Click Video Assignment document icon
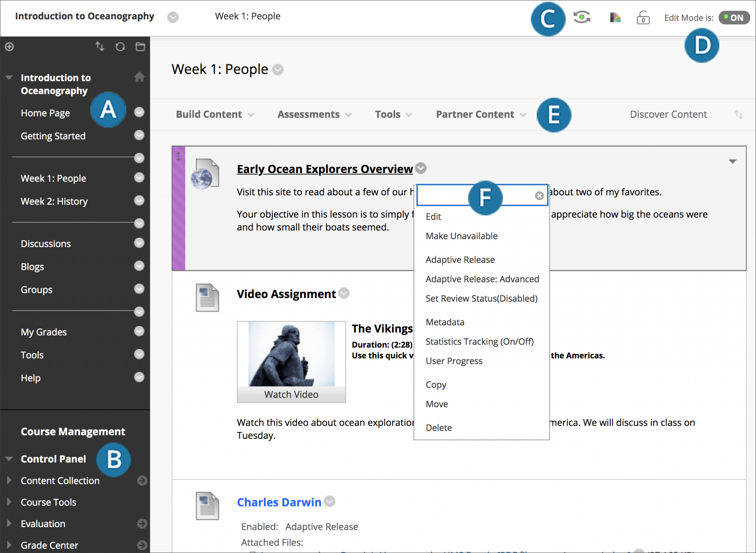 pos(207,298)
